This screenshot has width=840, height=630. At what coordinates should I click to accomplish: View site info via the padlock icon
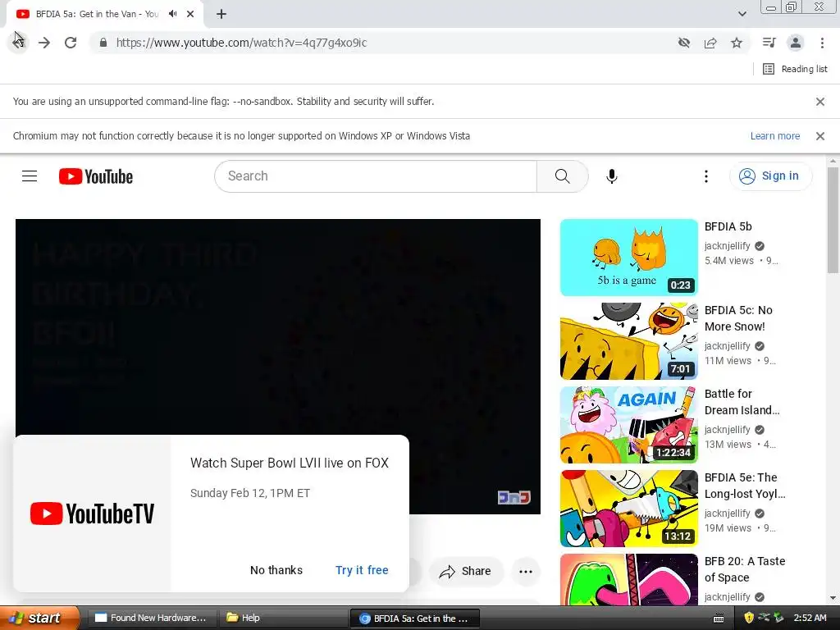tap(103, 43)
